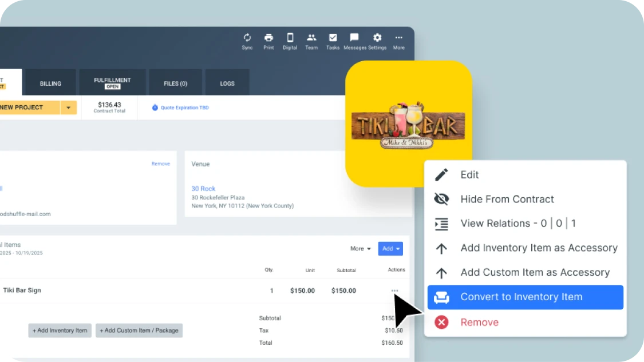Screen dimensions: 644x362
Task: Click the Tasks checklist icon
Action: (x=333, y=38)
